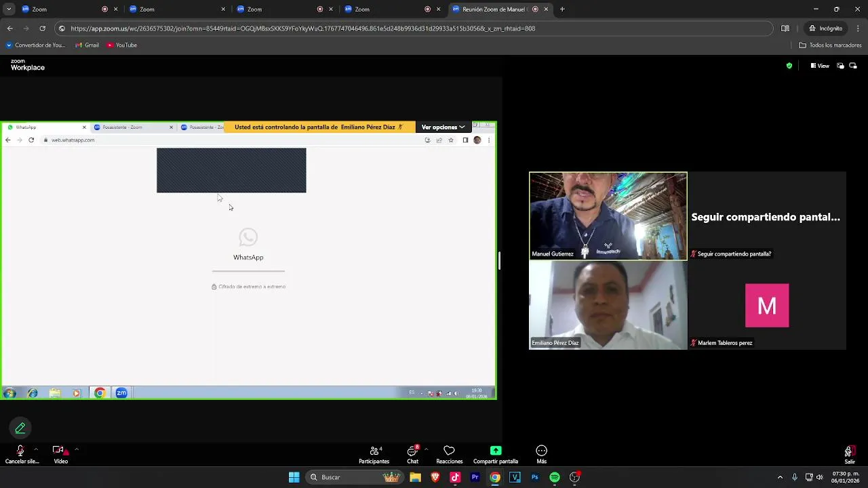This screenshot has height=488, width=868.
Task: Open Todos los marcadores folder
Action: tap(830, 45)
